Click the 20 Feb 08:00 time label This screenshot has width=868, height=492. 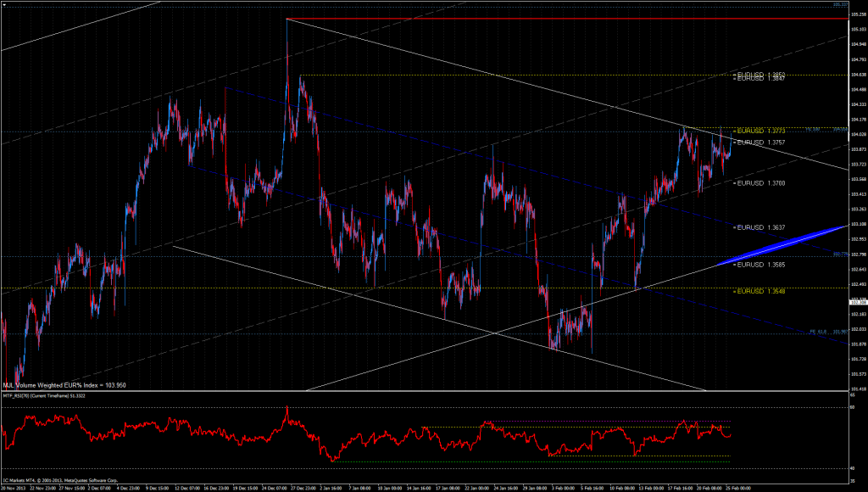click(x=709, y=488)
